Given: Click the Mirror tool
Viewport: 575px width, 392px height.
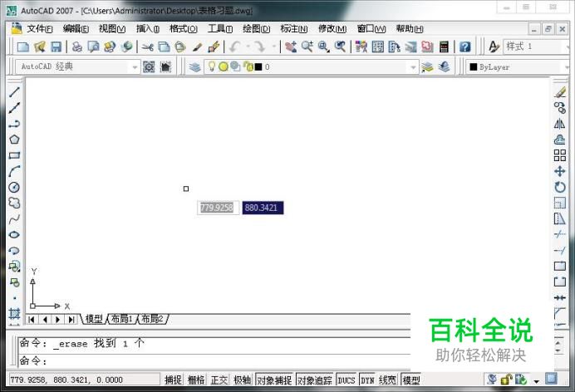Looking at the screenshot, I should tap(559, 124).
